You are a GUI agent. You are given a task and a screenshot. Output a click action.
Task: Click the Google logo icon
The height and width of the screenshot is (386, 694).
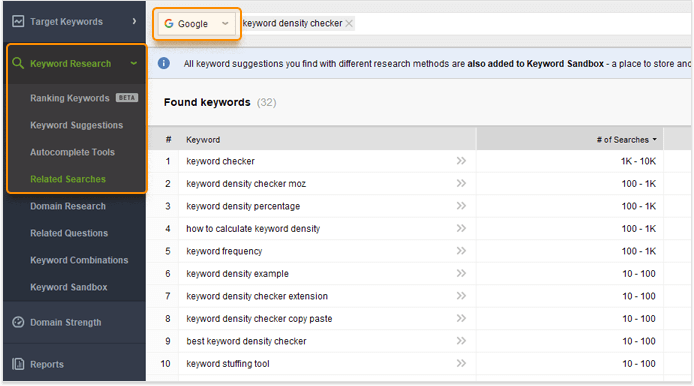(x=169, y=23)
